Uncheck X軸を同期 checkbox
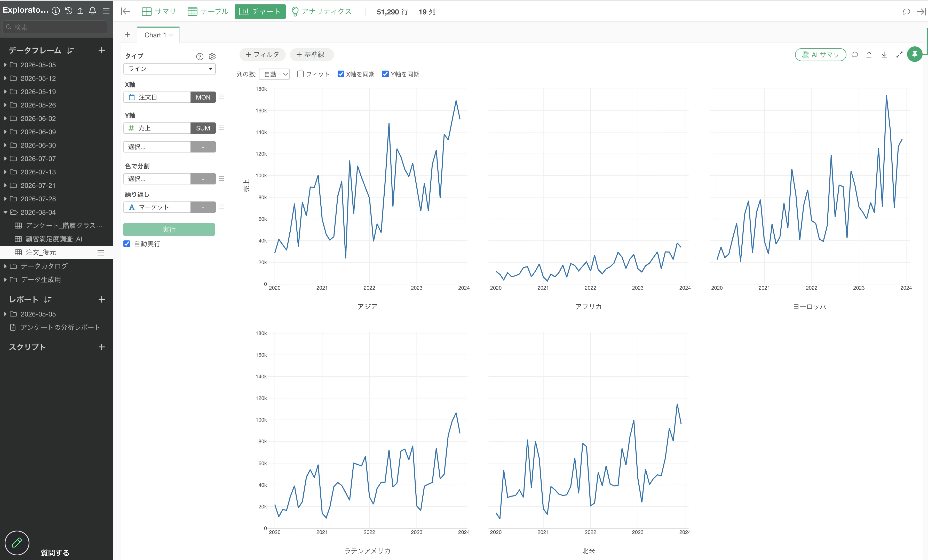This screenshot has width=928, height=560. point(341,74)
